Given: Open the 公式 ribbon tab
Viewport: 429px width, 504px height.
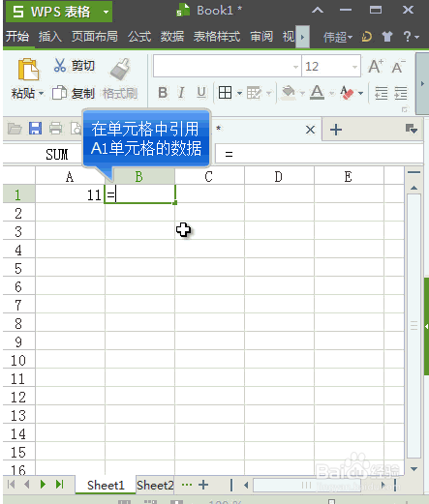Looking at the screenshot, I should pos(139,37).
